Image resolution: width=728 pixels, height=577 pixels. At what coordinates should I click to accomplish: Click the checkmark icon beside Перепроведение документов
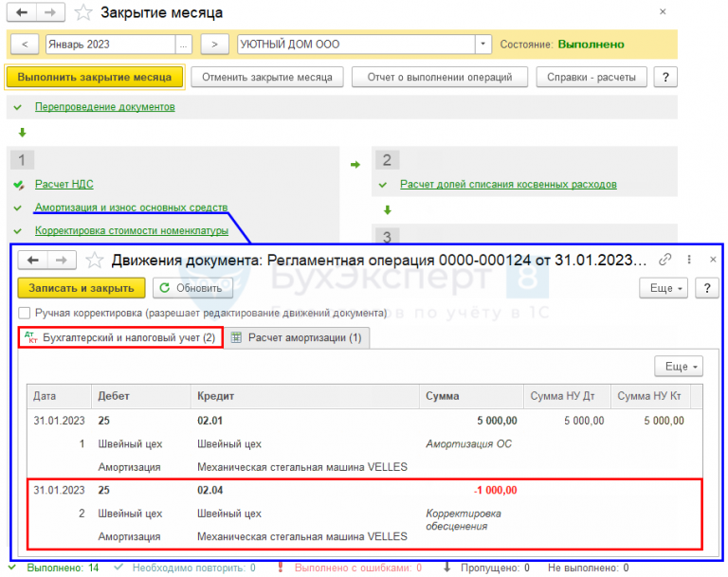18,107
